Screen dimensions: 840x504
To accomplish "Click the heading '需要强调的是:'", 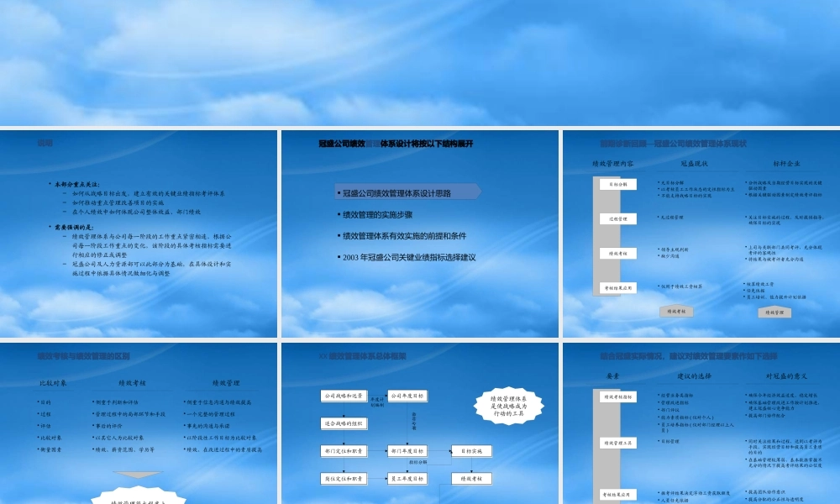I will [x=74, y=227].
